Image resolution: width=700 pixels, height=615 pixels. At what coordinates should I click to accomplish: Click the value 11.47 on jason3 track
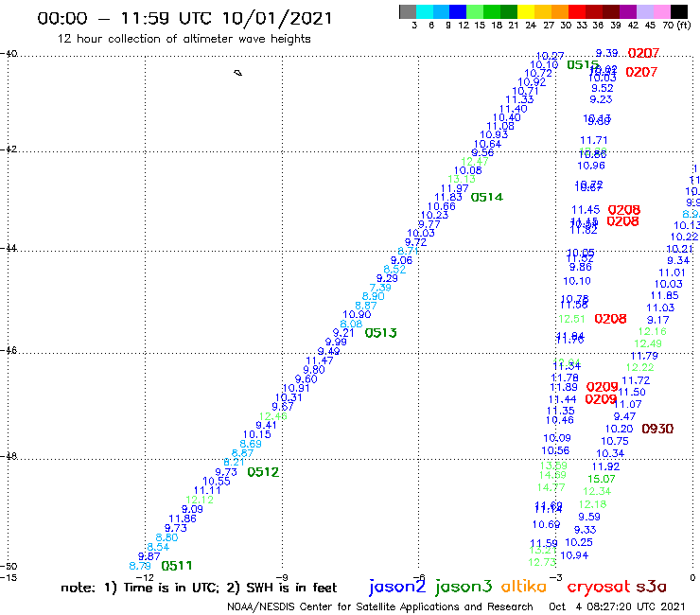pos(320,360)
